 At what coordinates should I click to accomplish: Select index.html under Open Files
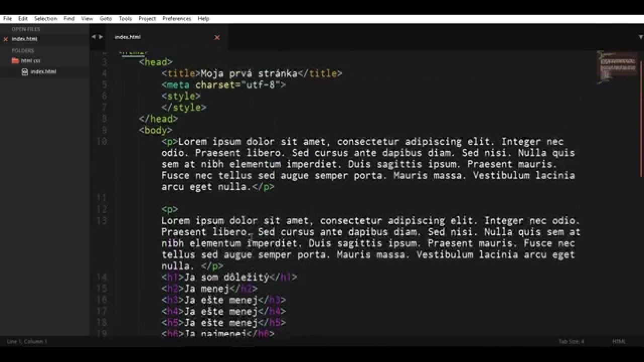tap(25, 39)
